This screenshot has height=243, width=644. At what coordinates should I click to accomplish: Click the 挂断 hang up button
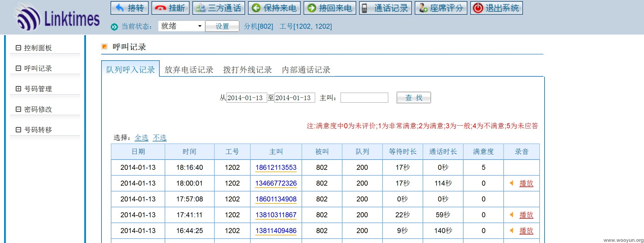pyautogui.click(x=170, y=8)
